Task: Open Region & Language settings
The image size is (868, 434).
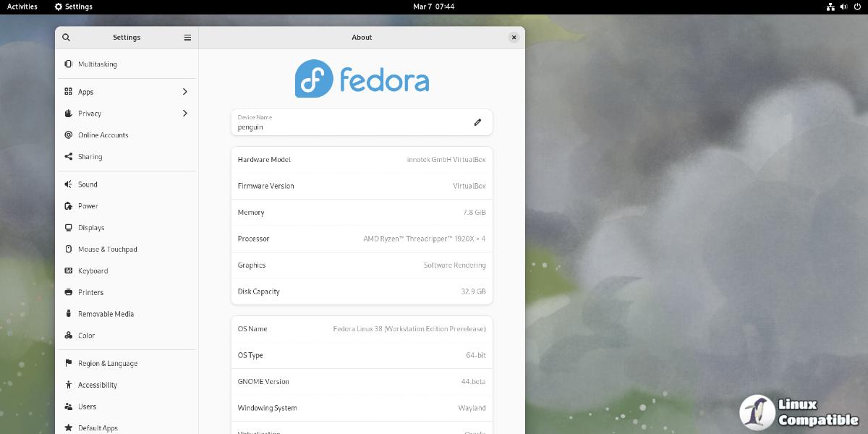Action: pyautogui.click(x=107, y=364)
